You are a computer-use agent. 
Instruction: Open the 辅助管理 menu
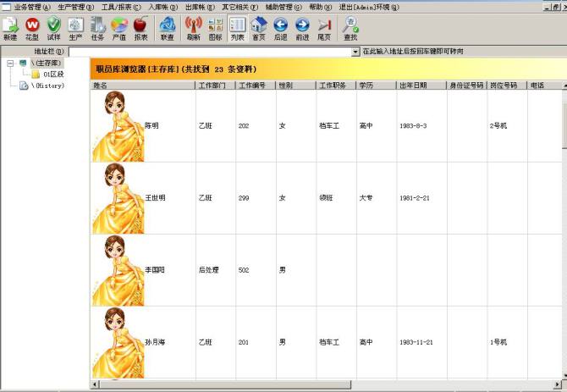(x=283, y=6)
